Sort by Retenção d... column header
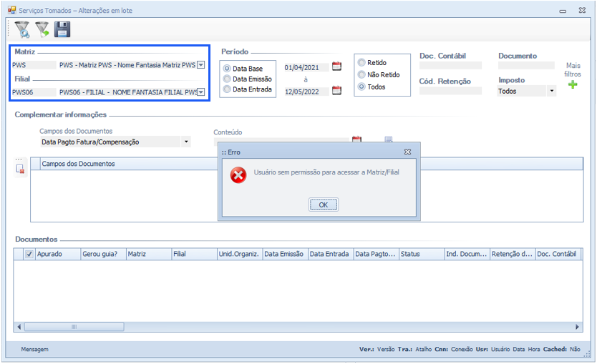Viewport: 597px width, 364px height. pos(513,254)
